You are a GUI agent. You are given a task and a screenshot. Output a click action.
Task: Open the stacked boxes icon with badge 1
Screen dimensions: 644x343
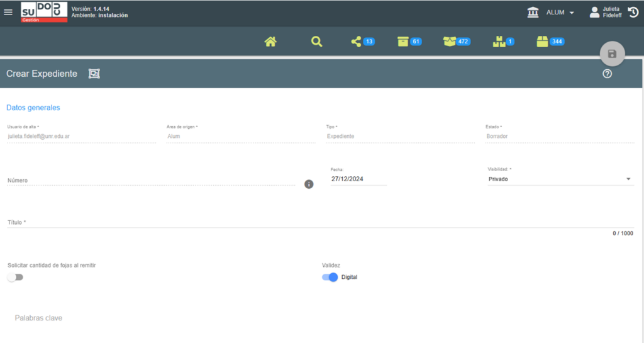click(x=499, y=42)
